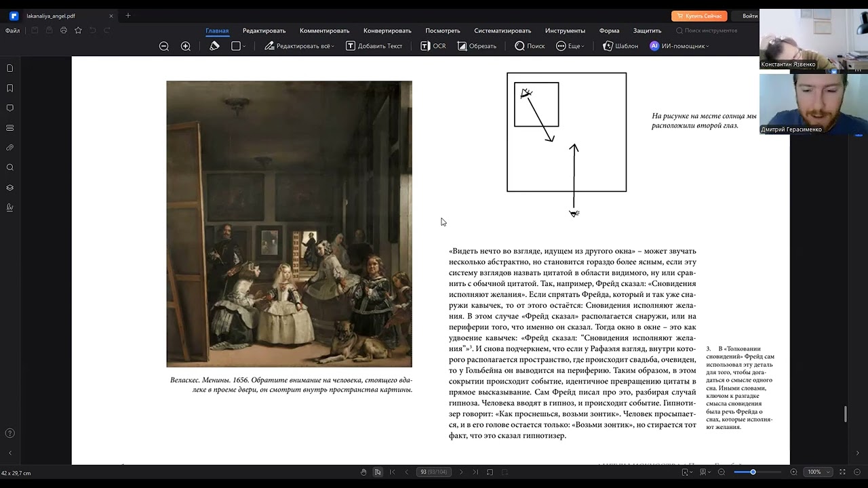
Task: Click the Войти sign-in button
Action: 749,16
